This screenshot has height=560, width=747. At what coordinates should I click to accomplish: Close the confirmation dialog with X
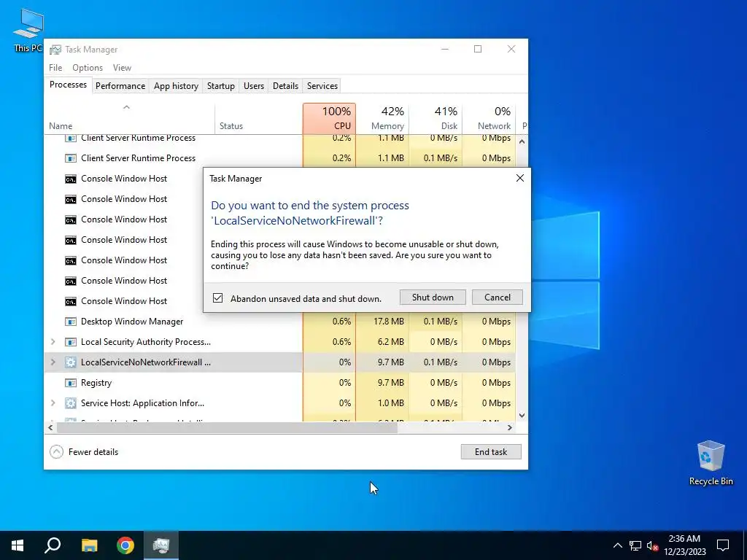click(519, 178)
